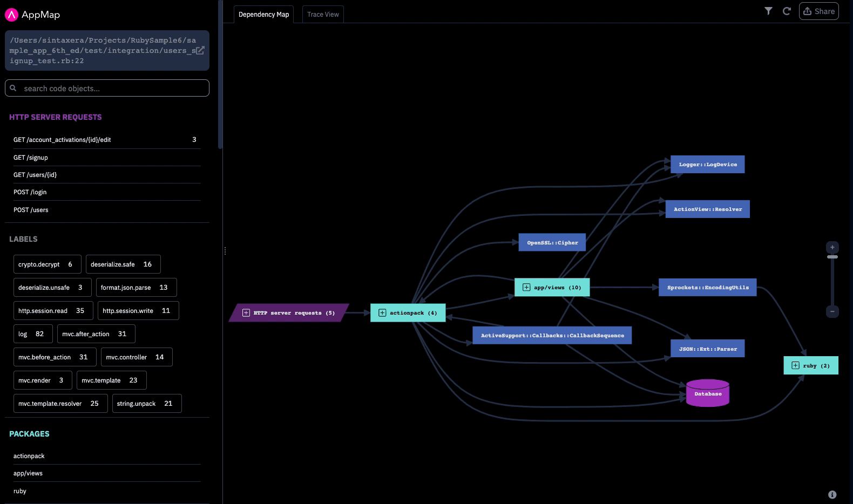Open the filter icon in toolbar

pyautogui.click(x=768, y=11)
